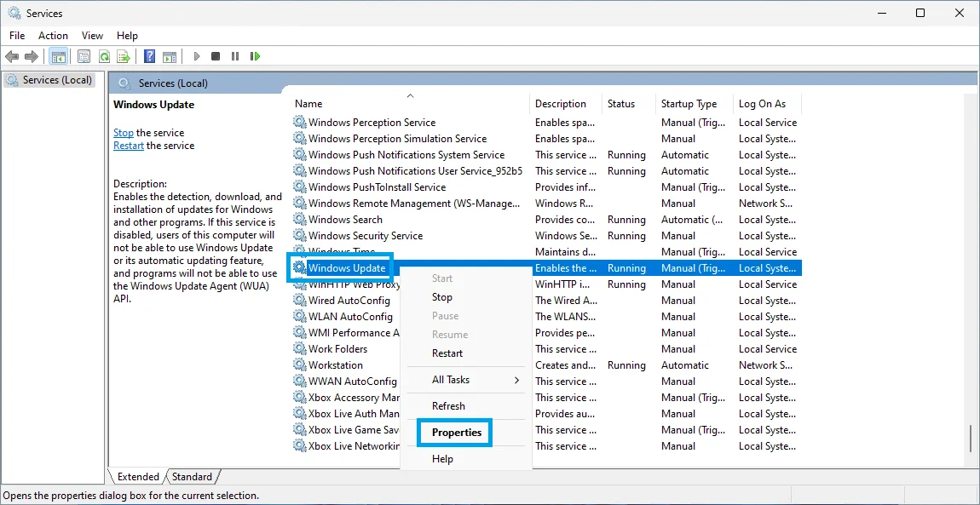
Task: Click the Start Service toolbar icon
Action: (x=197, y=56)
